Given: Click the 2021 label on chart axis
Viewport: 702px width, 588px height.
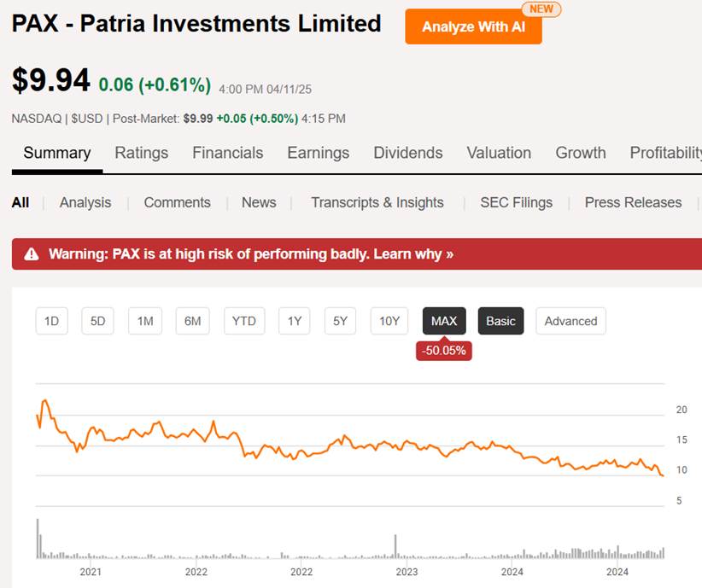Looking at the screenshot, I should (x=91, y=572).
